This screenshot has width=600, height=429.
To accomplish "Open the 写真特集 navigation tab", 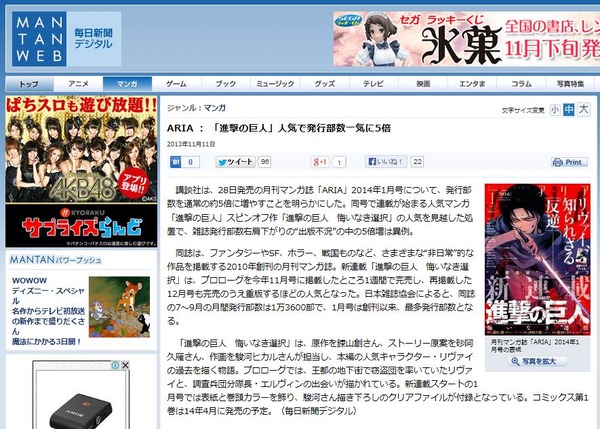I will [570, 84].
